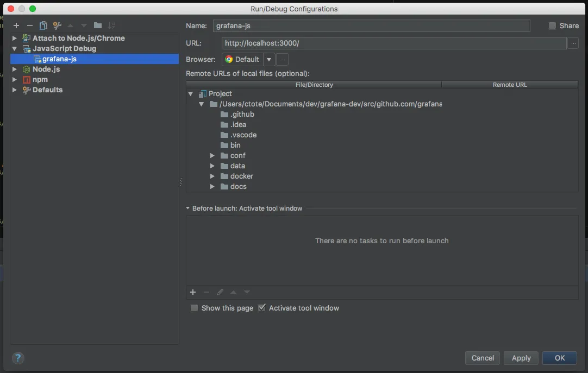Toggle the Share checkbox
The image size is (588, 373).
pos(552,26)
